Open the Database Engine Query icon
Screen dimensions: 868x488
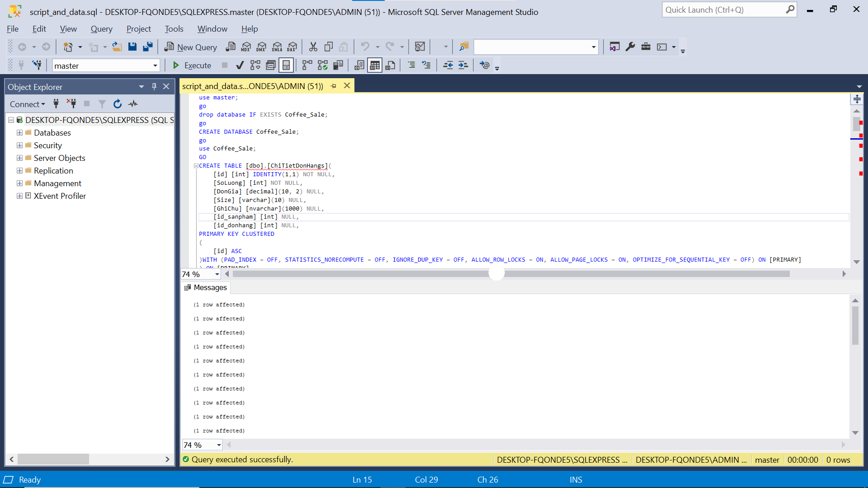[x=231, y=47]
